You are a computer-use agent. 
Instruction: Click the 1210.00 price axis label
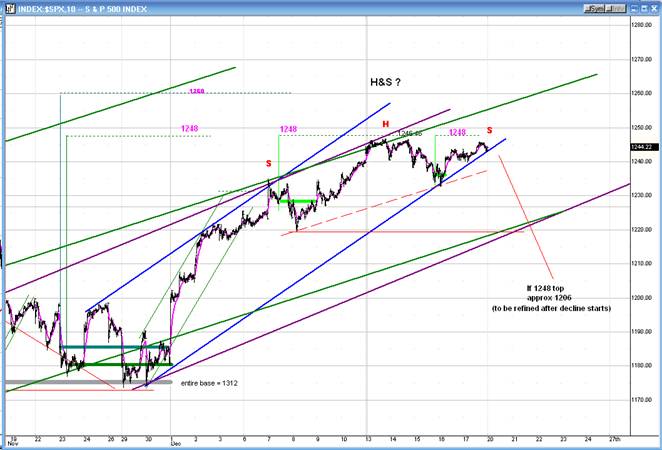pyautogui.click(x=642, y=263)
